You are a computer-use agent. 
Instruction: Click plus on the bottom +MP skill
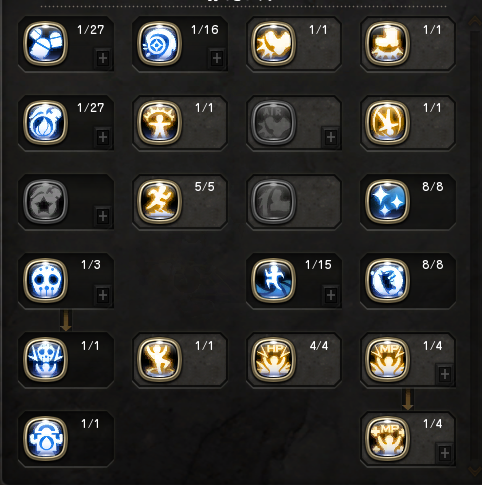pos(445,453)
